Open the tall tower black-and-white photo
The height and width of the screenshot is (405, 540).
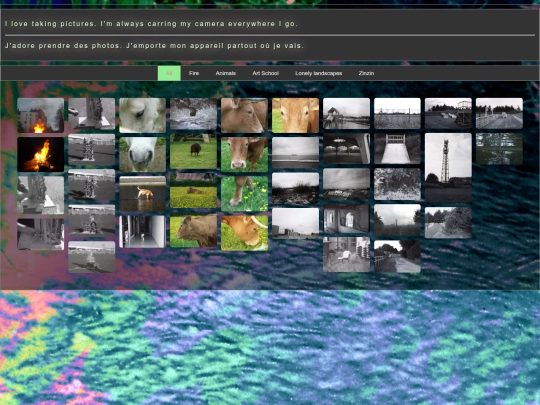pos(448,168)
